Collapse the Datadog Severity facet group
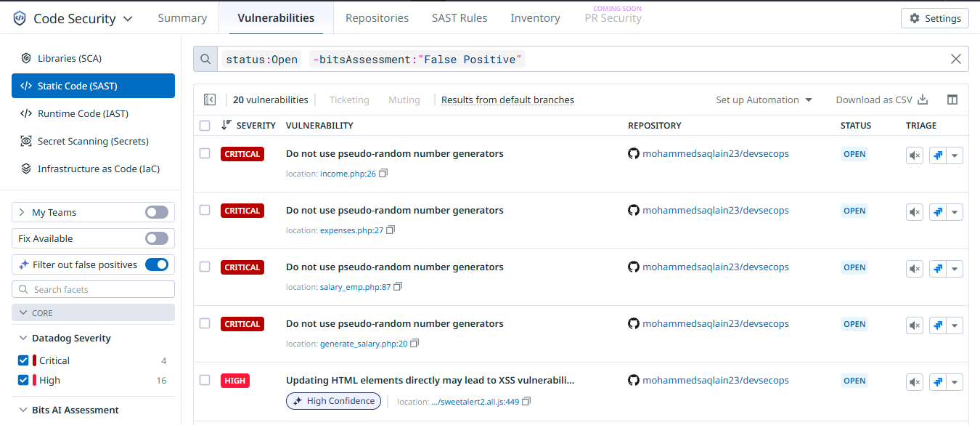This screenshot has height=425, width=980. (22, 339)
